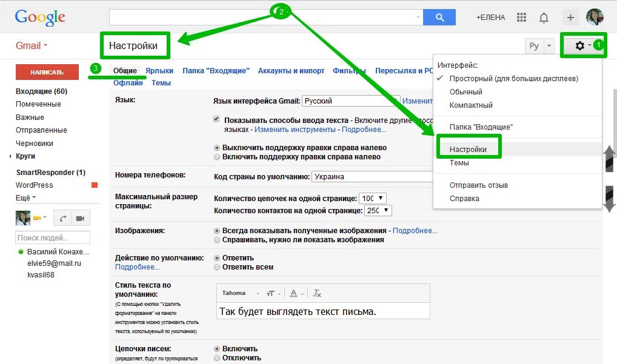Choose Настройки in the gear menu
The height and width of the screenshot is (364, 617).
(468, 150)
